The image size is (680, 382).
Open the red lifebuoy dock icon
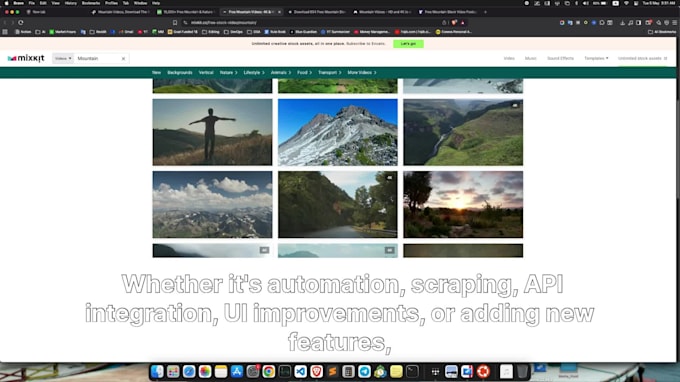pyautogui.click(x=483, y=372)
